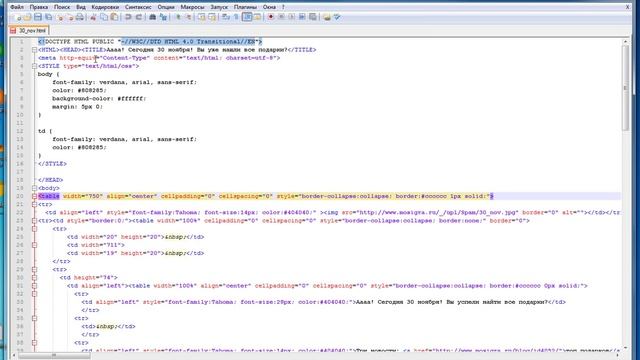Open the Правка menu
The height and width of the screenshot is (360, 640).
click(x=39, y=7)
